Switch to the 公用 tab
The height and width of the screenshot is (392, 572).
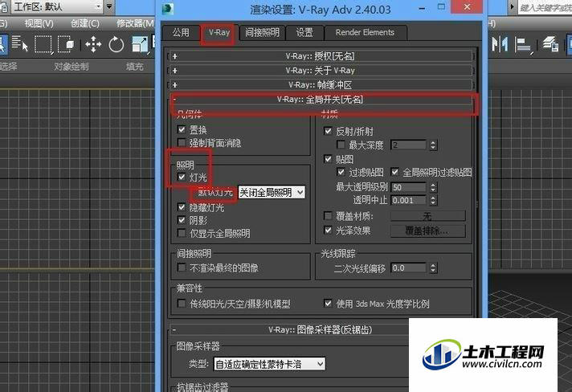pos(181,33)
